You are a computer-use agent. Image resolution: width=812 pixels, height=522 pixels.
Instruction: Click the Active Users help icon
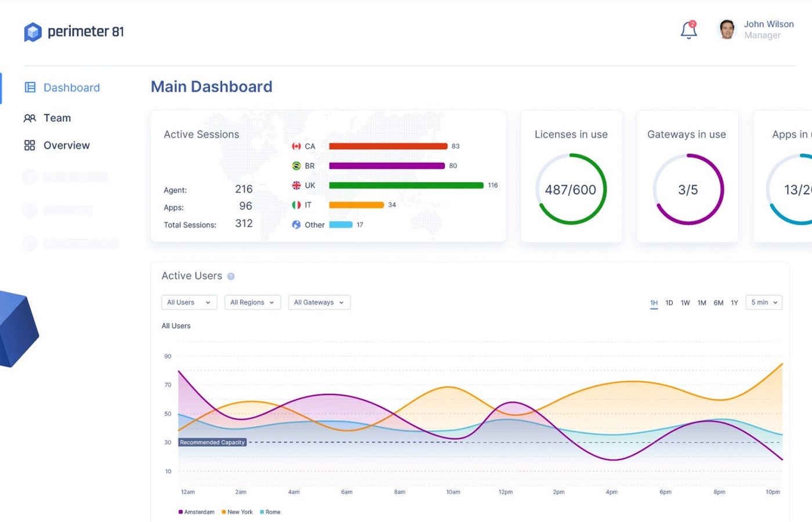(231, 277)
